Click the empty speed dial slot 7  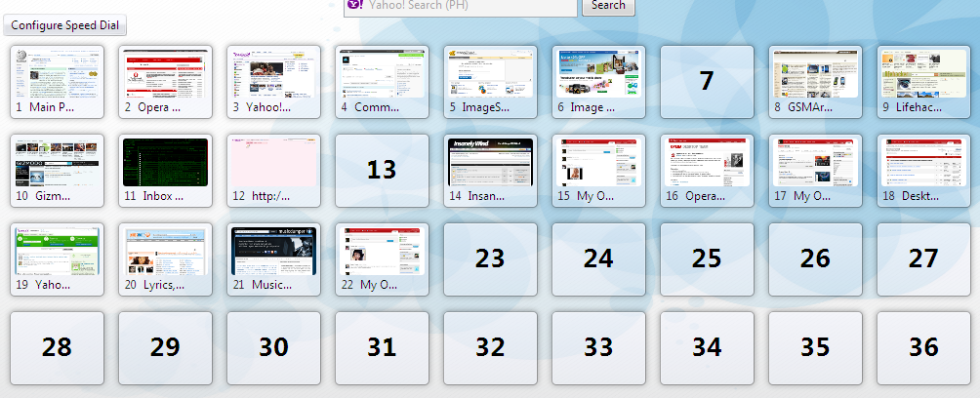707,82
